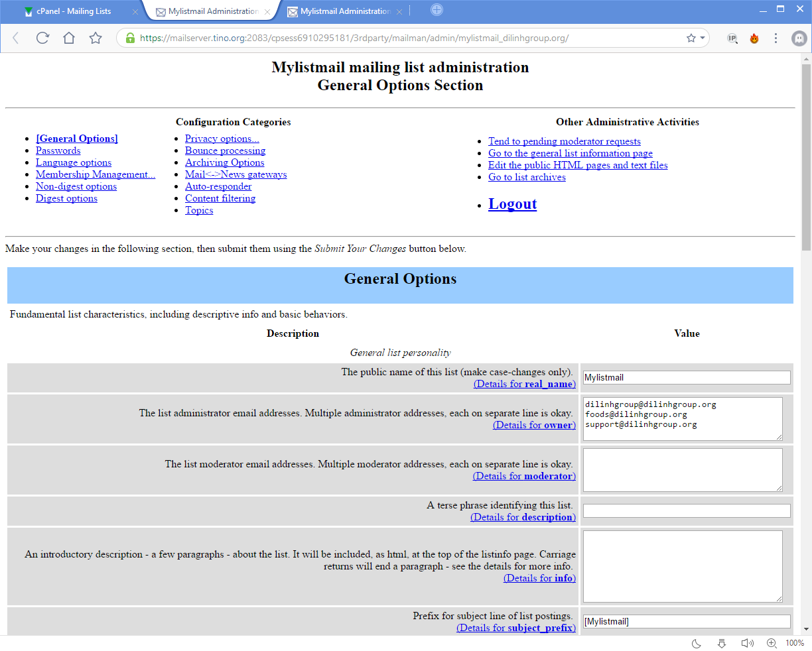812x651 pixels.
Task: Click the speaker volume icon in status bar
Action: pyautogui.click(x=747, y=643)
